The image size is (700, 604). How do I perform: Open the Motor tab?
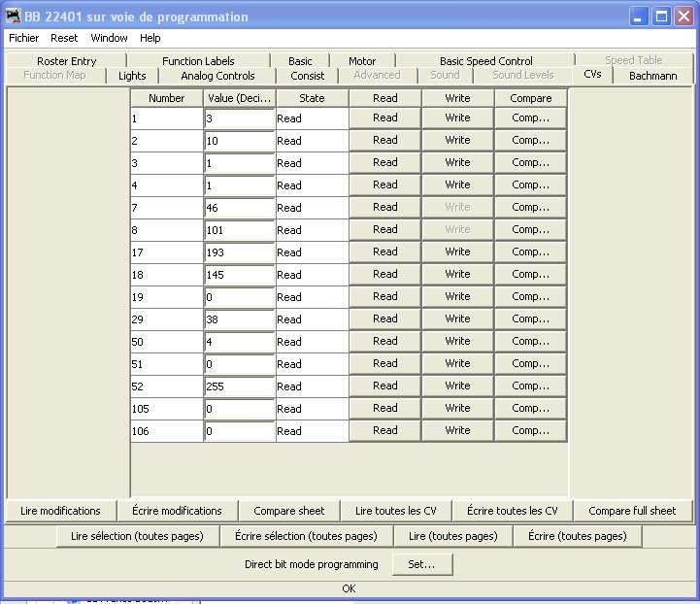(362, 61)
